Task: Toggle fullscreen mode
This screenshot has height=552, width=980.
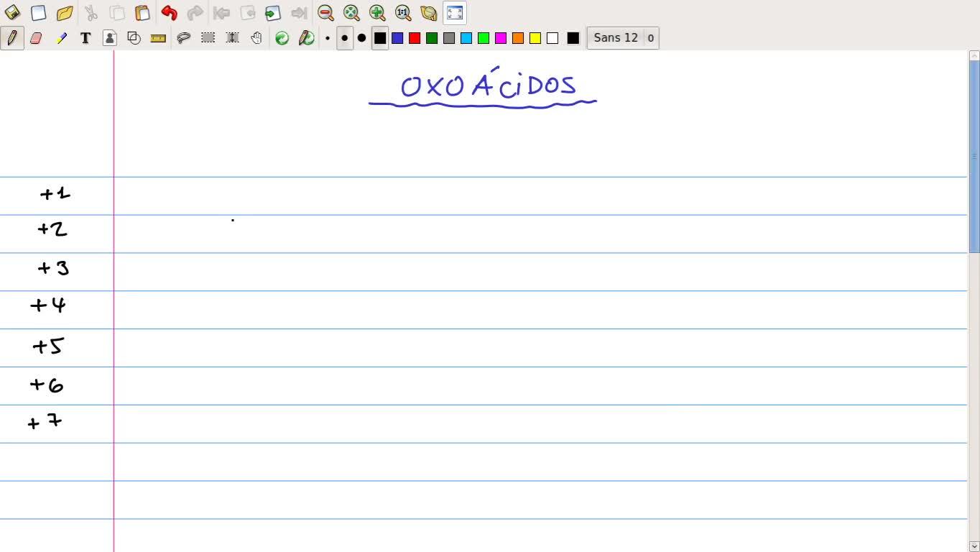Action: [x=455, y=13]
